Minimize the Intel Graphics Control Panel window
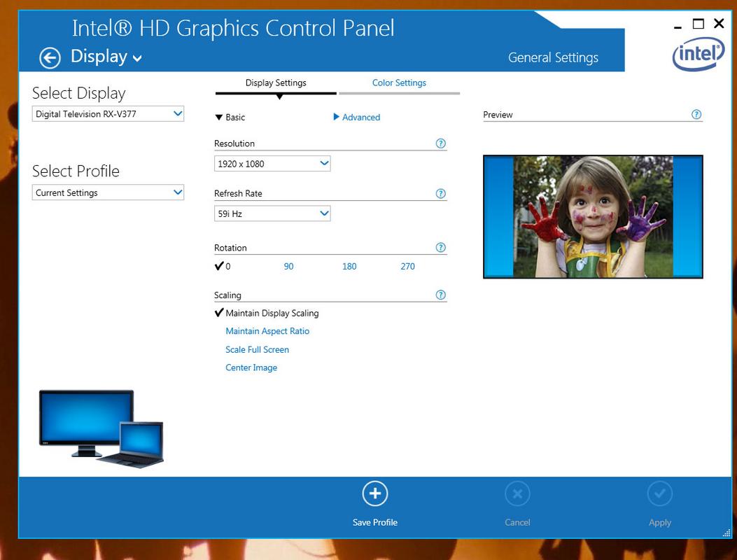Screen dimensions: 737x560 coord(678,27)
